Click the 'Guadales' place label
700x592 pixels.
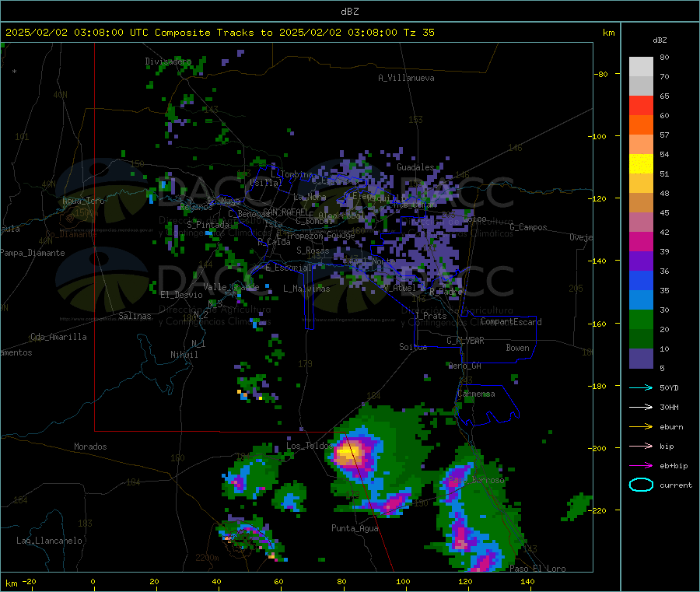[415, 167]
